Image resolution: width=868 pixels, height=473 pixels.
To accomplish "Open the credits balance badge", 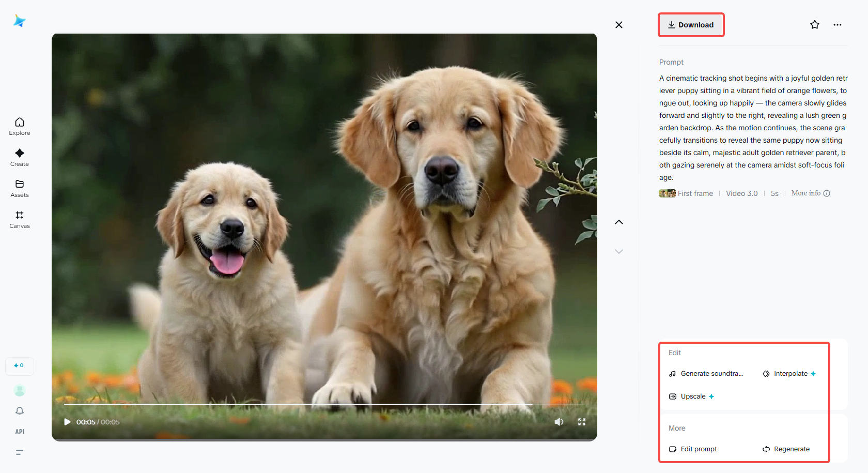I will (x=20, y=366).
